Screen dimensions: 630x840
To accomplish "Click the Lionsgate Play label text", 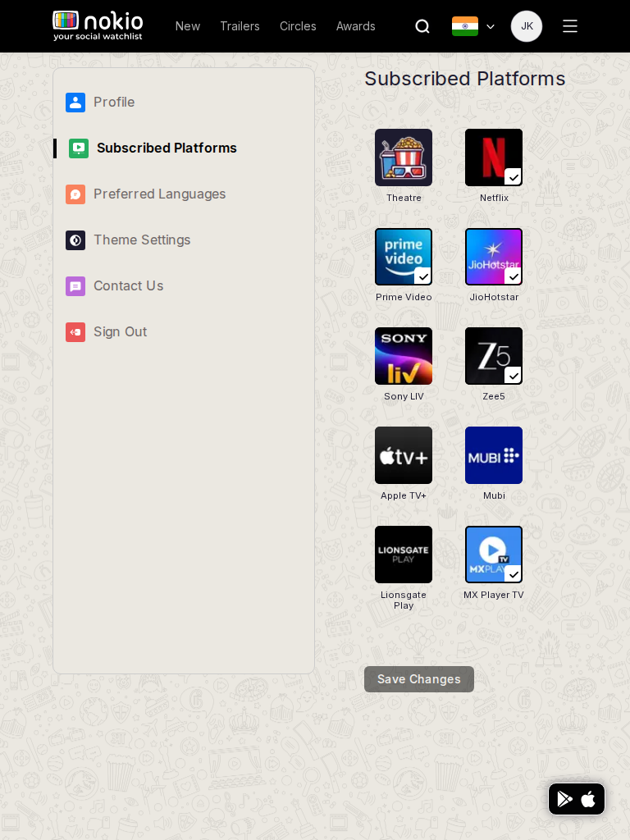I will (x=404, y=600).
